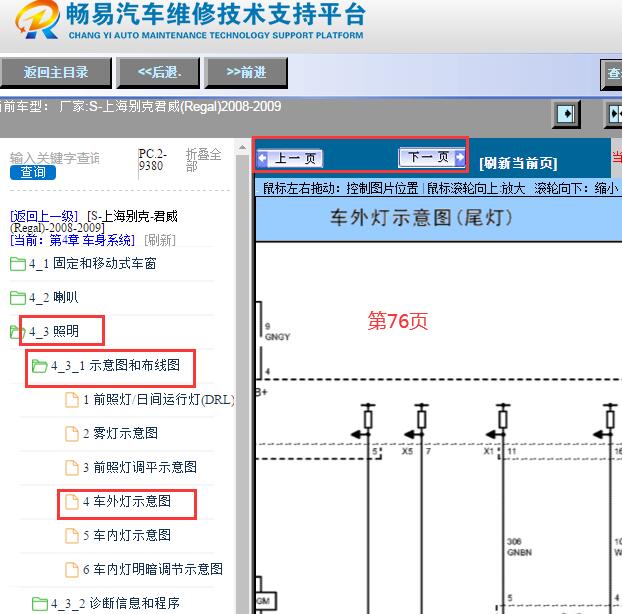Open 2 雾灯示意图 document
The image size is (622, 614).
[121, 433]
